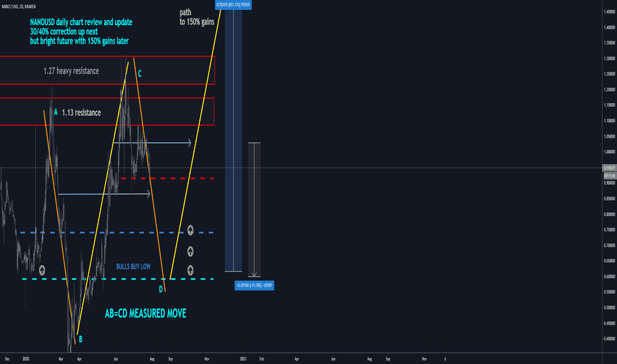617x364 pixels.
Task: Select the 'BULLS BUY LOW' annotation
Action: tap(133, 267)
